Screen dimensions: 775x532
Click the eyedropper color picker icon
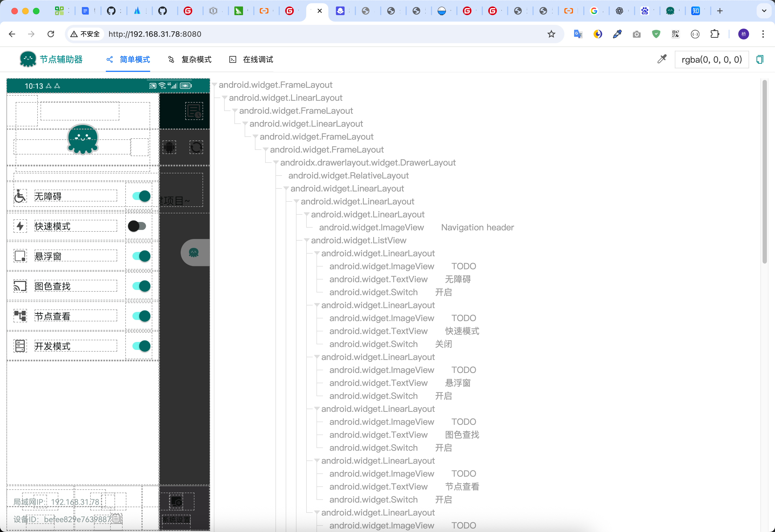coord(662,59)
